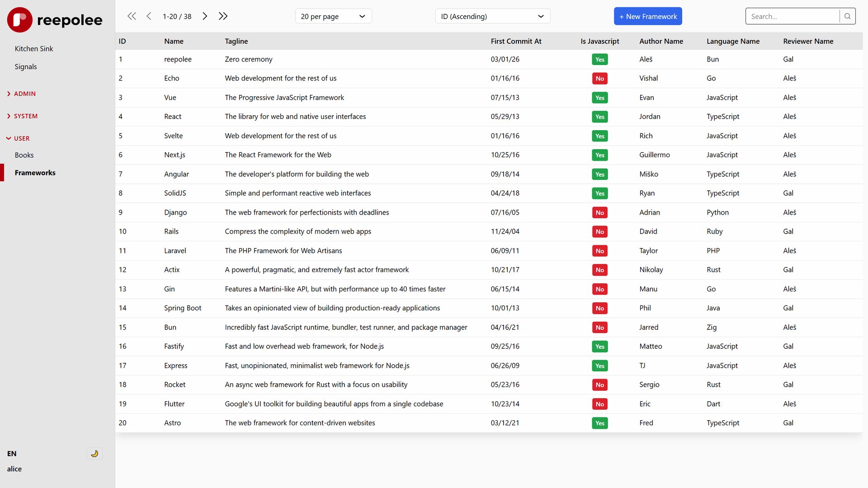Click the author Guillermo cell
The image size is (868, 488).
coord(655,155)
